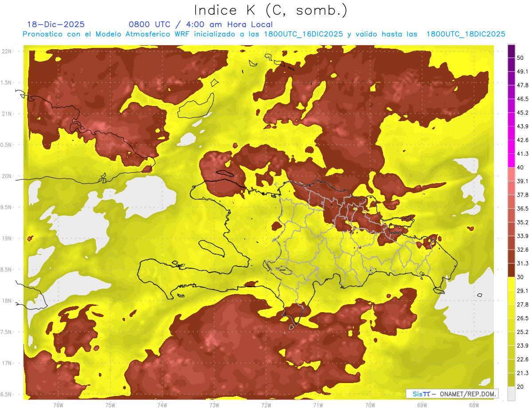Click the legend value '33.9'

tap(523, 236)
